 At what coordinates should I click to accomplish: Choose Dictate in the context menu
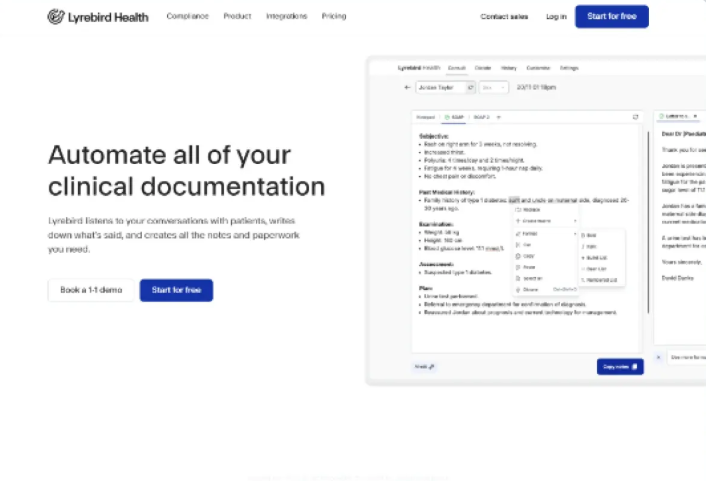pos(546,290)
